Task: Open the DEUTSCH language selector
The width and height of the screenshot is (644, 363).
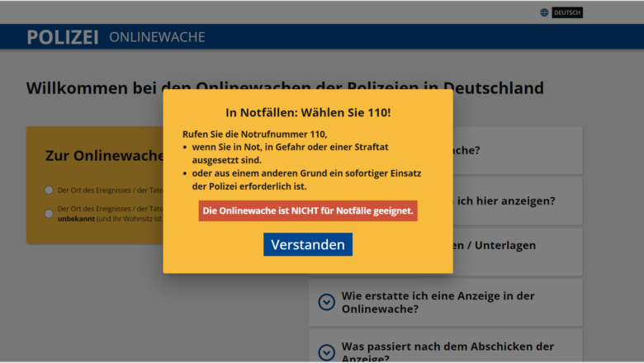Action: click(567, 12)
